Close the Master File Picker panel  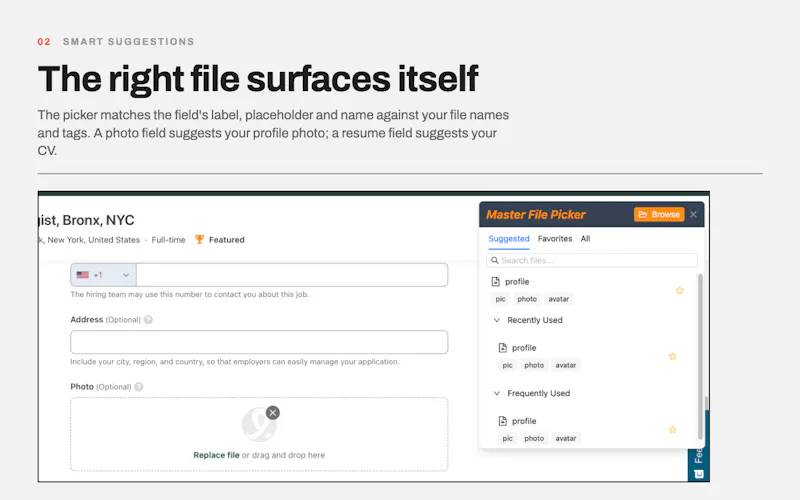[x=693, y=214]
